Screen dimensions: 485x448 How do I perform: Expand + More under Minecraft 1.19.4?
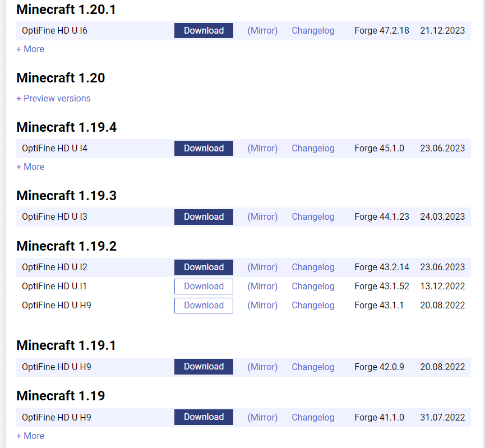coord(30,167)
